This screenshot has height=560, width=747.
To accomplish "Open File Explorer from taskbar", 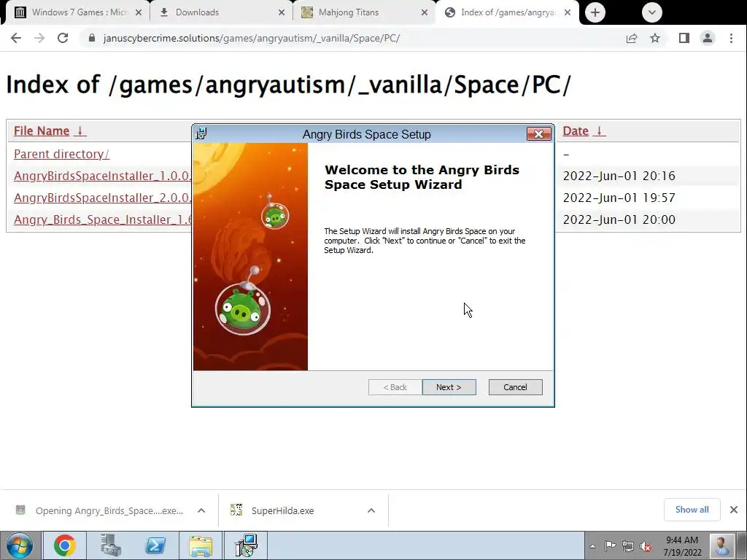I will point(201,545).
